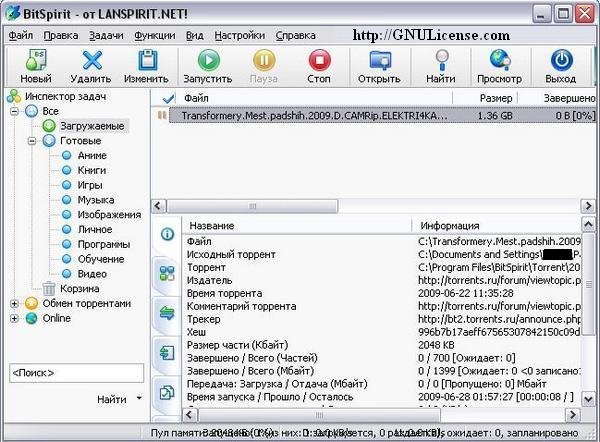Viewport: 600px width, 442px height.
Task: Open the green arrows transfer tab icon
Action: (x=167, y=313)
